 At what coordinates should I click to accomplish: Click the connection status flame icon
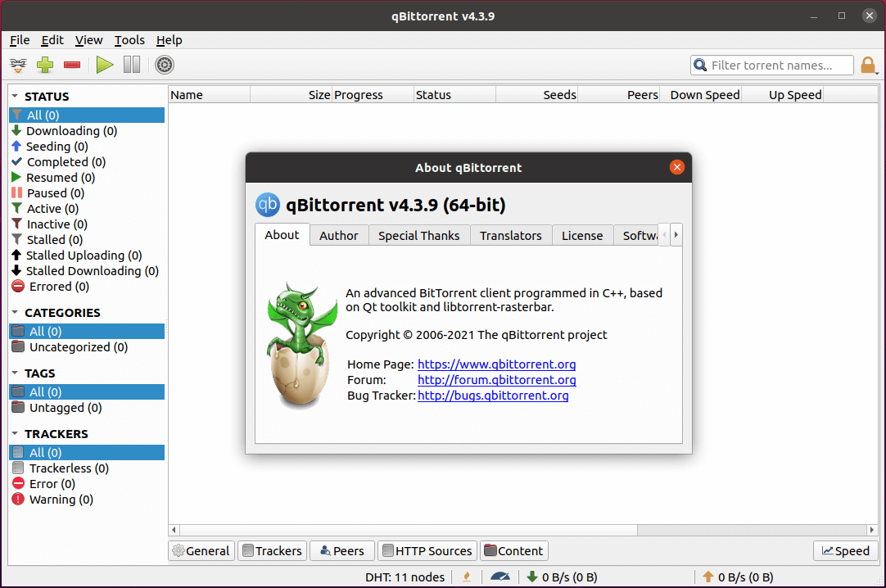click(x=467, y=577)
